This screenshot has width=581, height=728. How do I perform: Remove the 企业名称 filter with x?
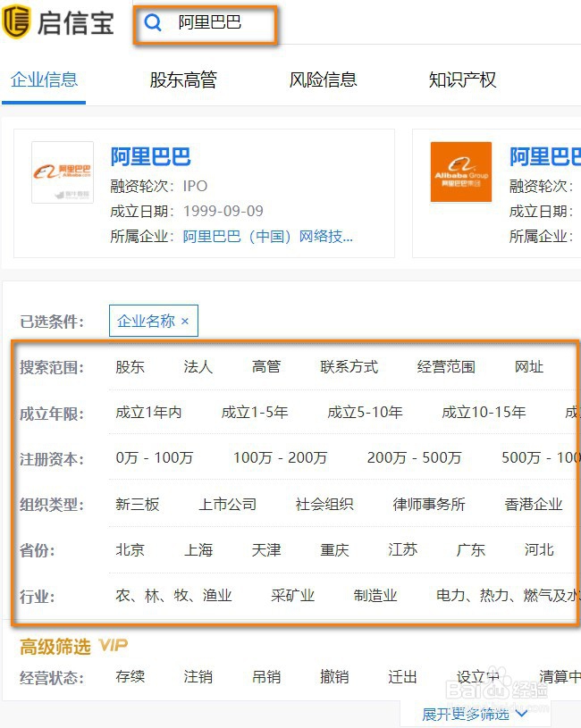(x=185, y=321)
